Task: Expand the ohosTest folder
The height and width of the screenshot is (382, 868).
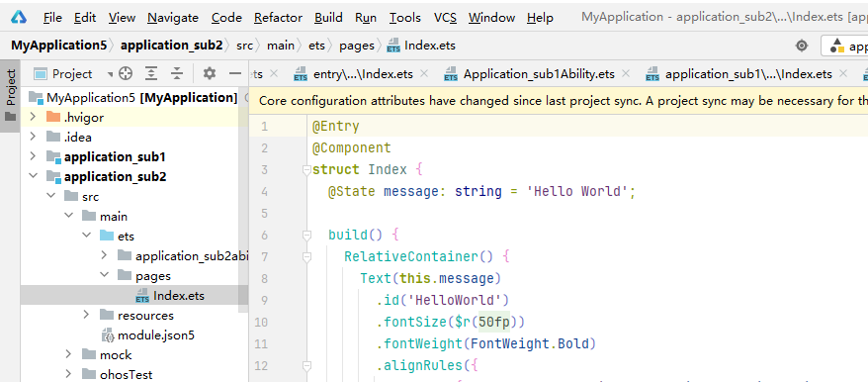Action: 68,374
